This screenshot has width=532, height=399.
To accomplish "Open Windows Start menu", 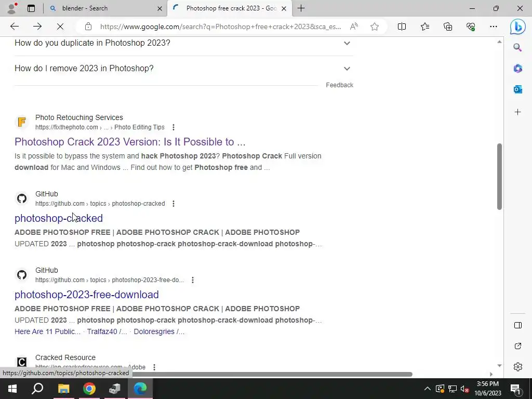I will [12, 389].
